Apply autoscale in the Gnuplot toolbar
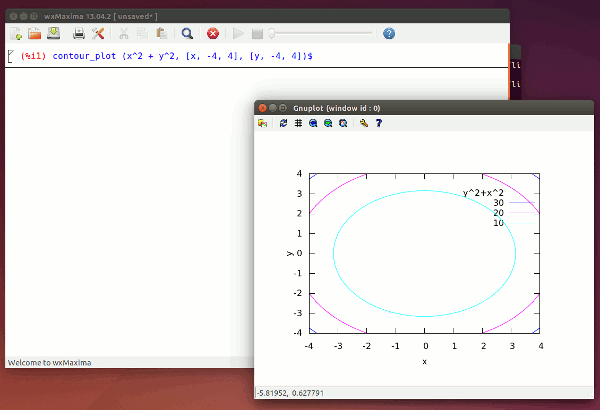Screen dimensions: 600x410 343,123
